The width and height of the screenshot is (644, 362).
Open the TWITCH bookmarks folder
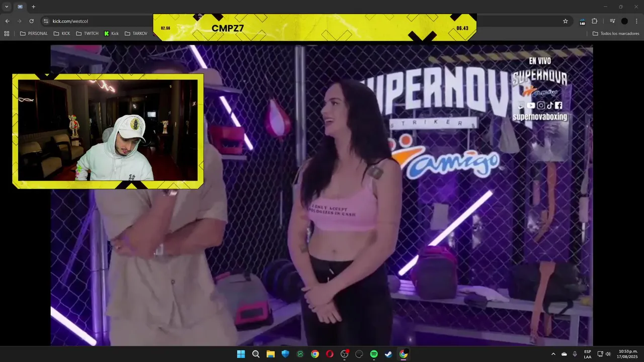(87, 34)
